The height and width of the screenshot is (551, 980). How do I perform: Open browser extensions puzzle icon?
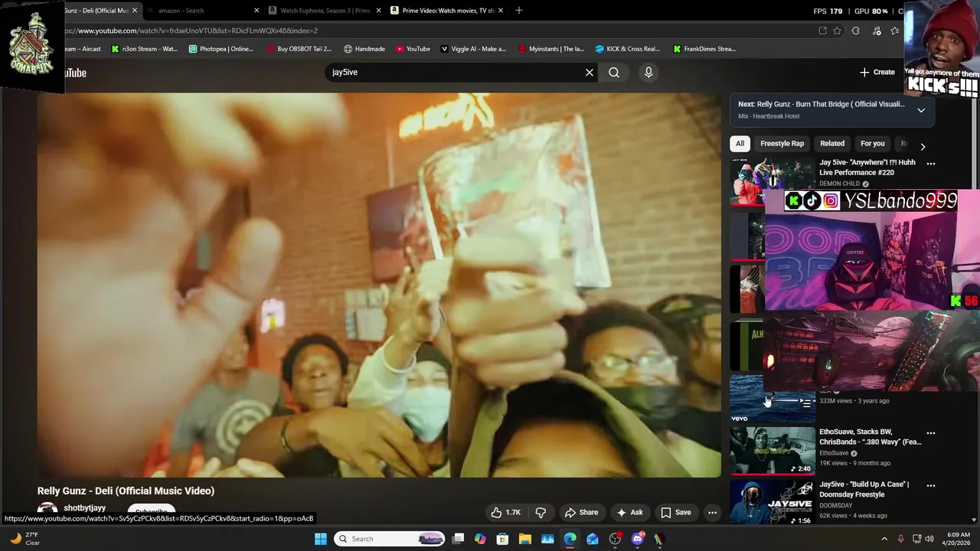tap(856, 31)
